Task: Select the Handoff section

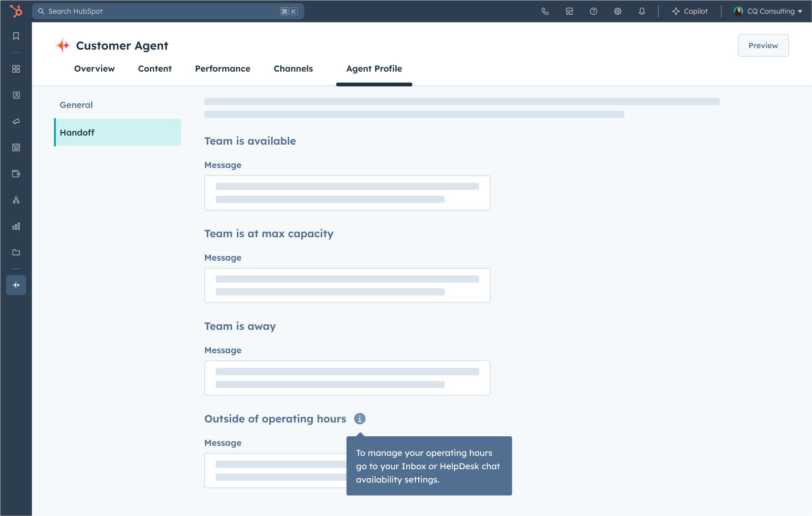Action: tap(118, 132)
